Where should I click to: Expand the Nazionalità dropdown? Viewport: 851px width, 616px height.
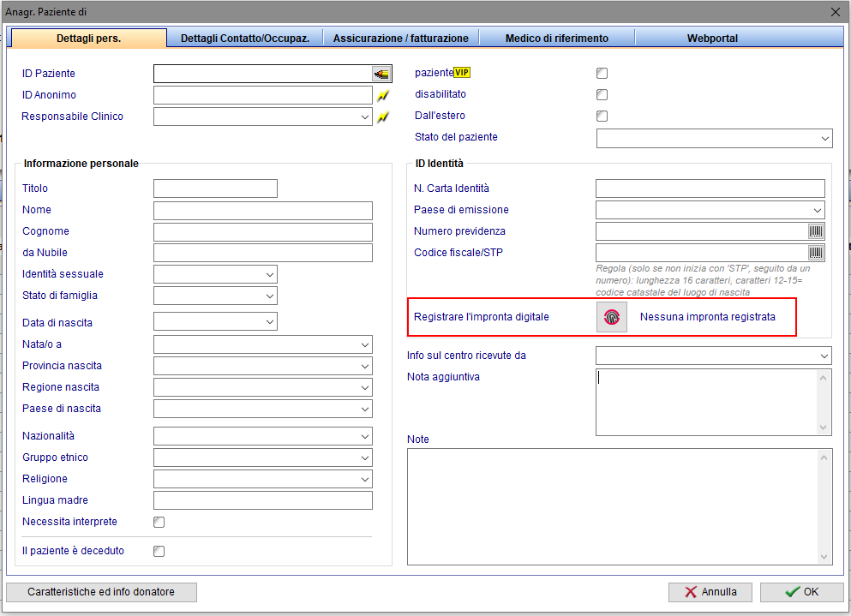point(365,436)
